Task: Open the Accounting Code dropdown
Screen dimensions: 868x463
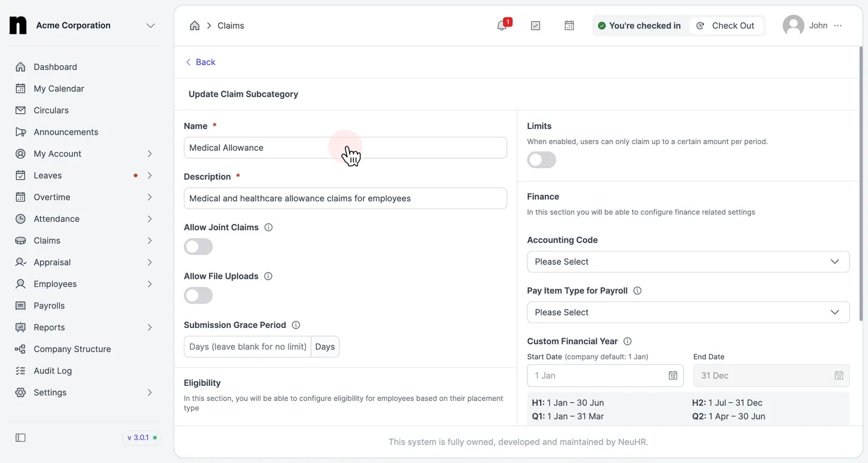Action: pos(688,262)
